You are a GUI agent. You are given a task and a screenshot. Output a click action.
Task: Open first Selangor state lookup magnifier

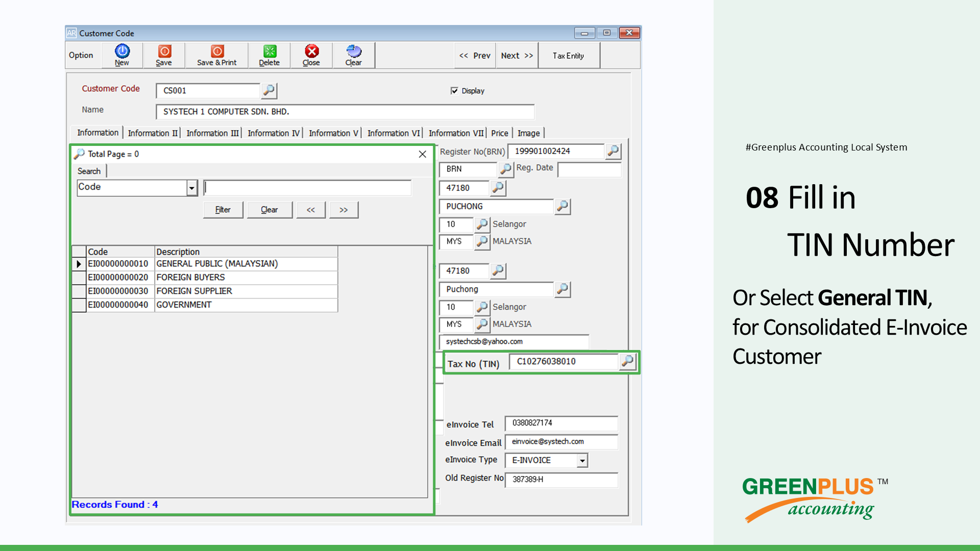[x=482, y=224]
